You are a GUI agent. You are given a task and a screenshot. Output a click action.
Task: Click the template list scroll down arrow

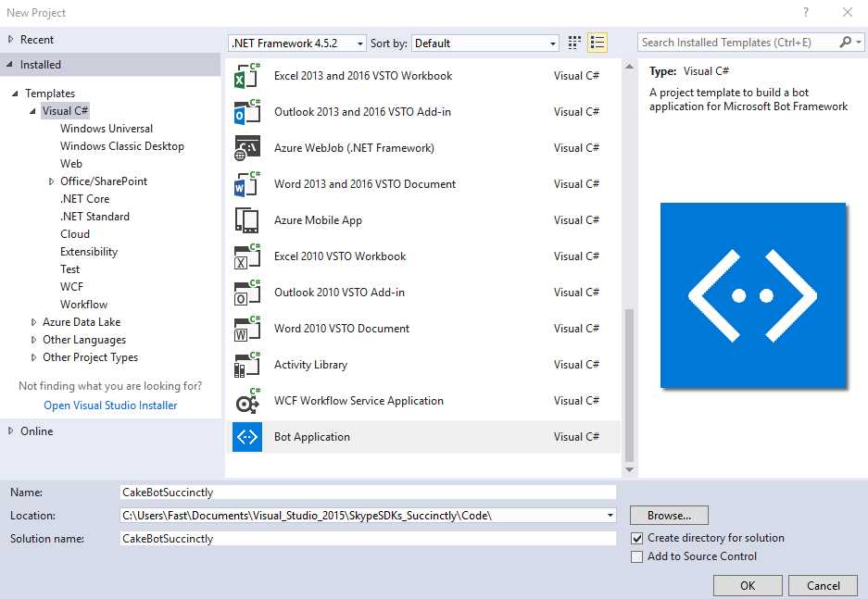point(629,470)
